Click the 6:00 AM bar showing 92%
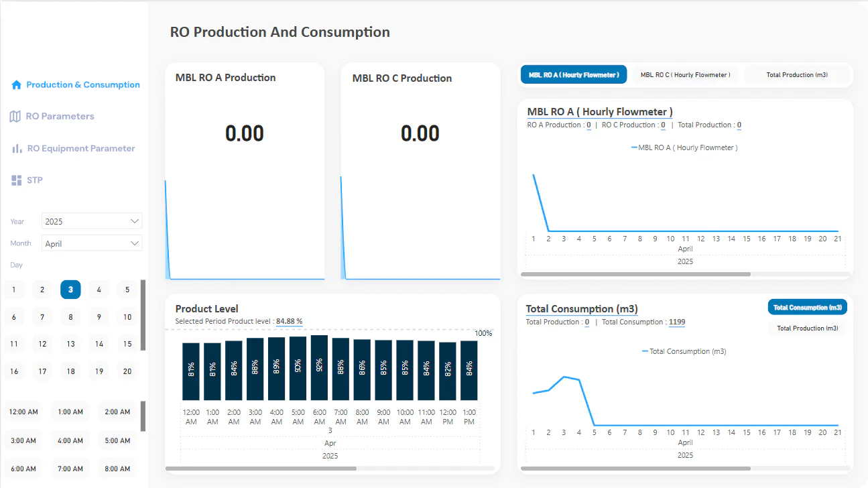 pyautogui.click(x=319, y=367)
